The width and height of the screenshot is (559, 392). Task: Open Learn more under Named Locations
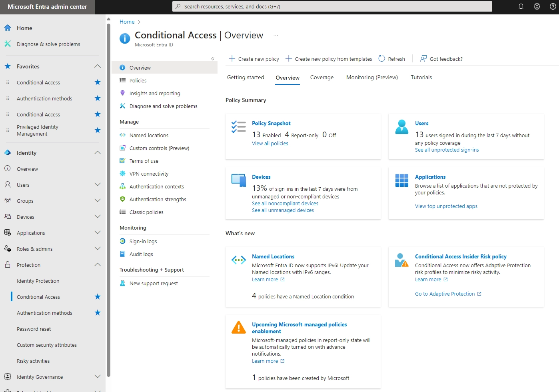[268, 280]
